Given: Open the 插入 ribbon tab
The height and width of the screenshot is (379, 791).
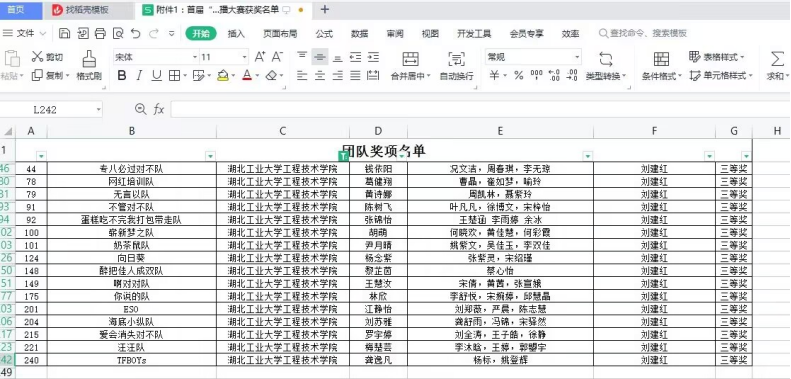Looking at the screenshot, I should [x=236, y=34].
